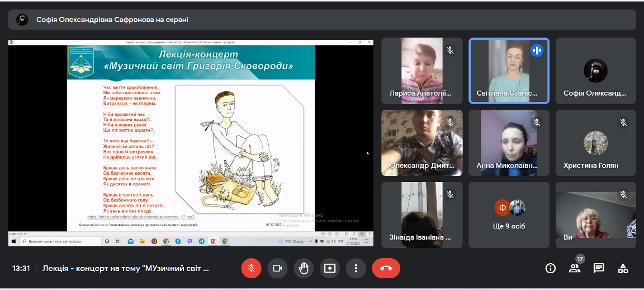
Task: Open the 'Ще 9 осіб' tile
Action: [x=509, y=215]
